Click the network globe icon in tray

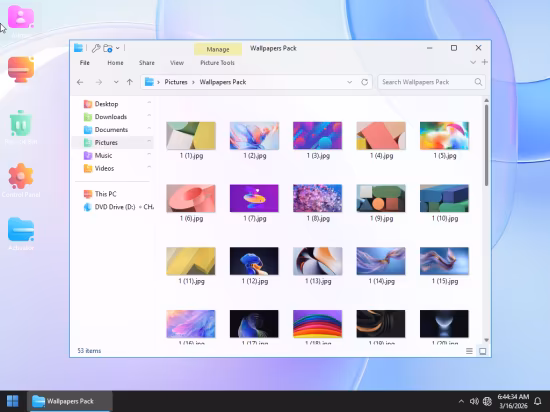(487, 401)
